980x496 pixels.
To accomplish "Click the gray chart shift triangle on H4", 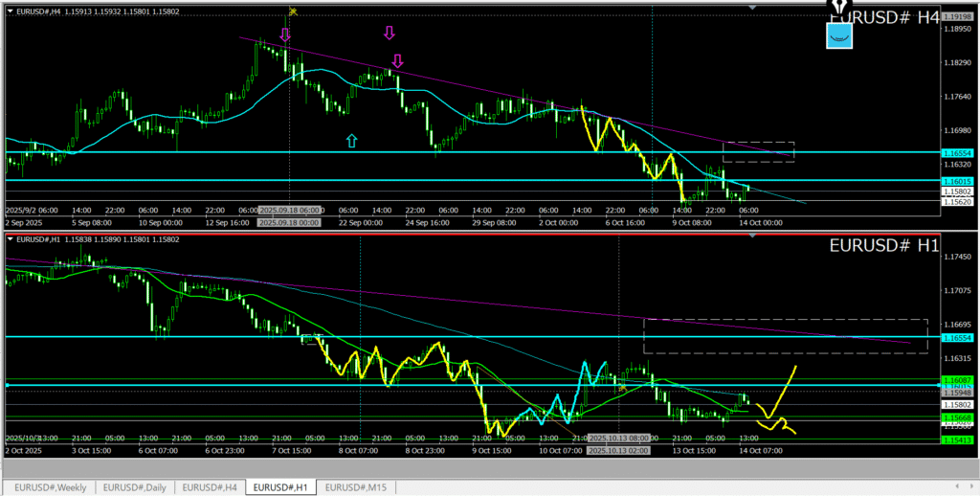I will [x=752, y=7].
